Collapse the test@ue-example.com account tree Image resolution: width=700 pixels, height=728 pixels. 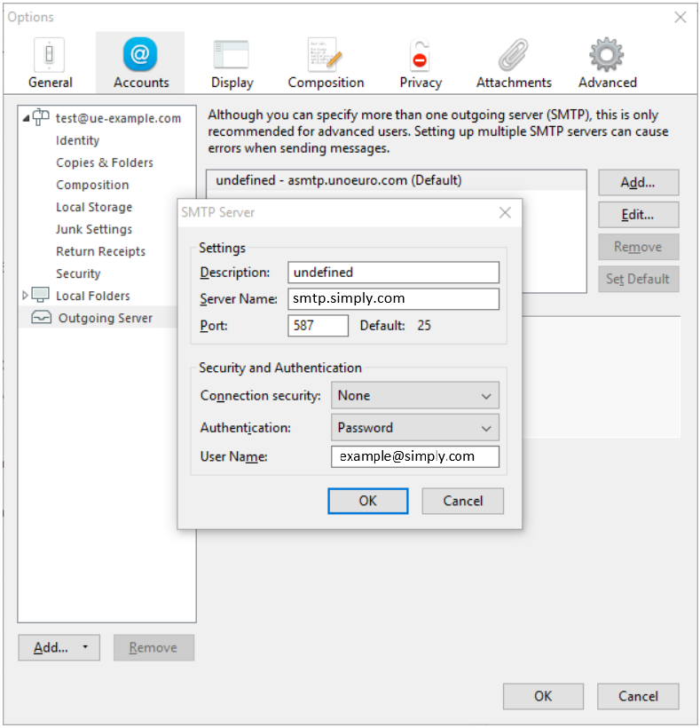point(26,119)
